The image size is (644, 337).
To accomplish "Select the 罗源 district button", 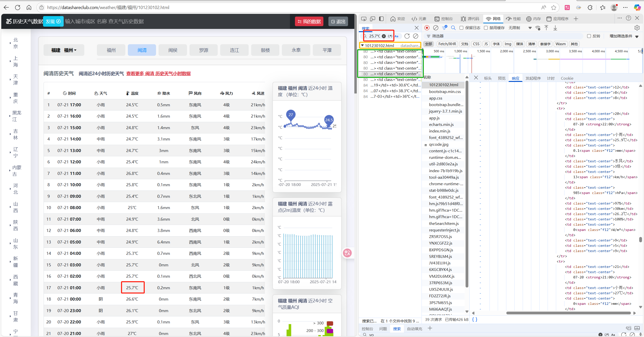I will click(204, 50).
